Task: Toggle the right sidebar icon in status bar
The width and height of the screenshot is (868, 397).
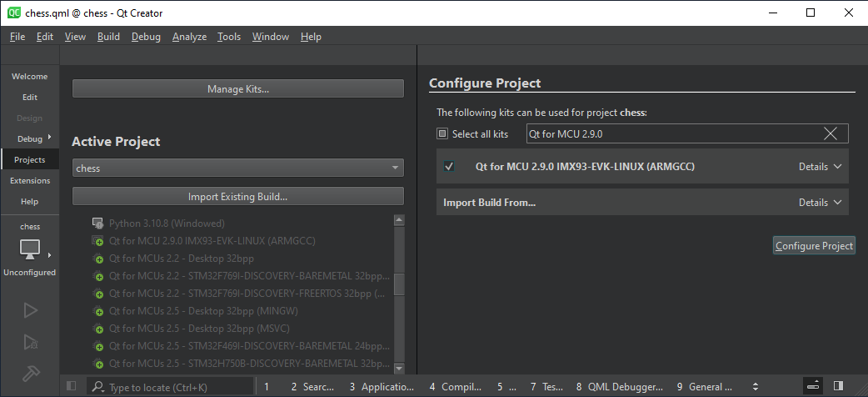Action: click(x=838, y=386)
